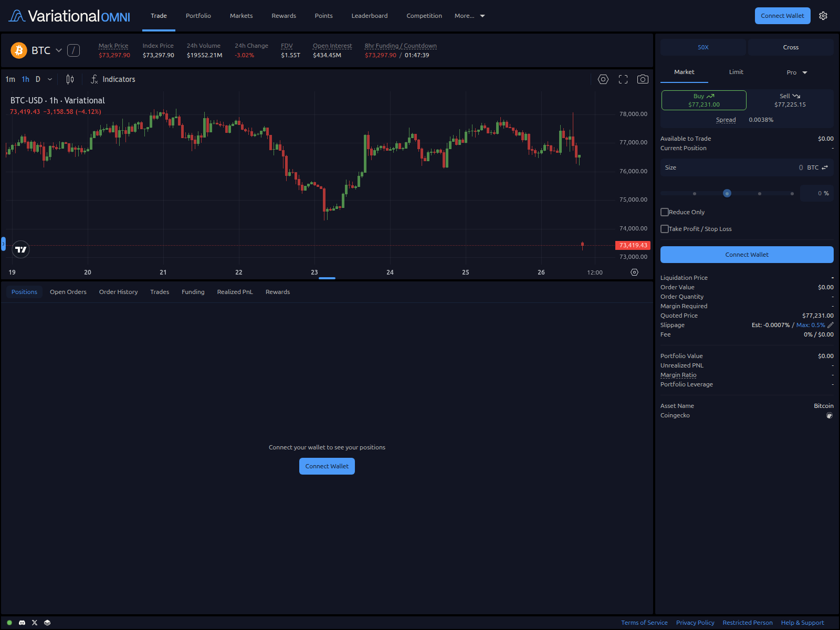Open the X (Twitter) link in footer
The image size is (840, 630).
pyautogui.click(x=35, y=623)
